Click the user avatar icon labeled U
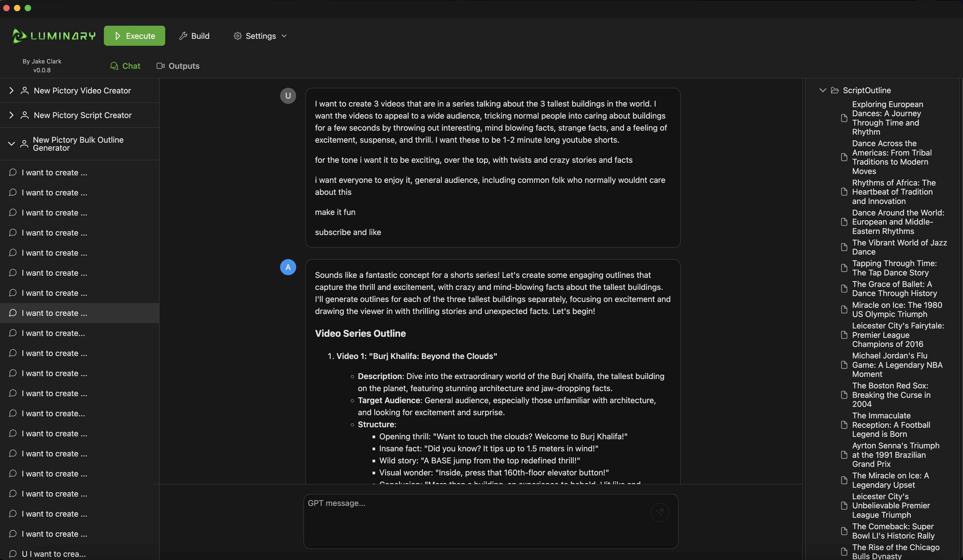This screenshot has width=963, height=560. 288,96
